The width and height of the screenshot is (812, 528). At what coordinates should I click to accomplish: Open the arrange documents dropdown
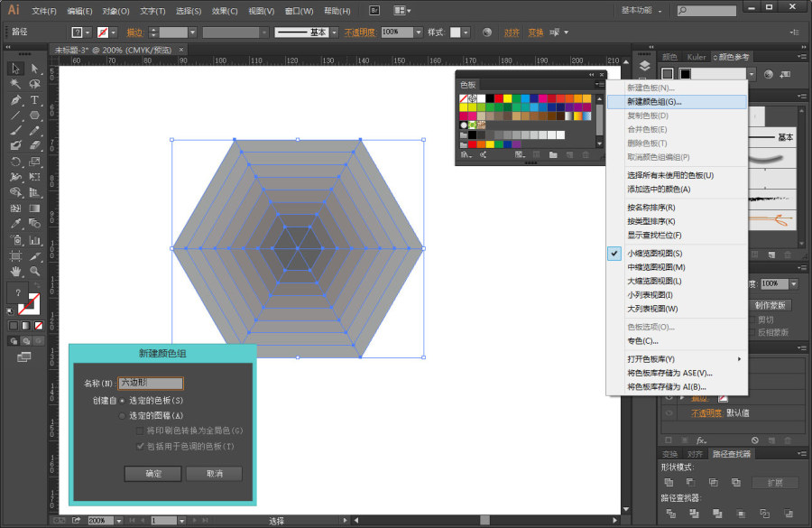[402, 10]
